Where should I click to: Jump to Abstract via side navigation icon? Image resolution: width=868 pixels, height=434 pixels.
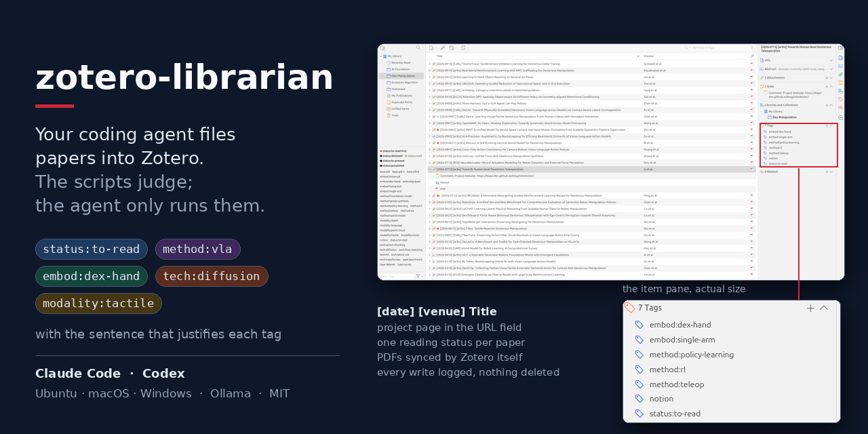[x=840, y=66]
